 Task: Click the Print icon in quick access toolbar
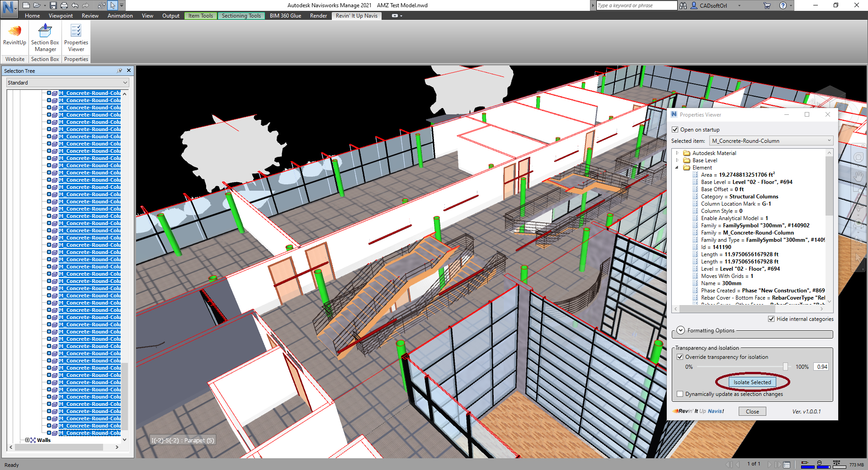tap(64, 5)
